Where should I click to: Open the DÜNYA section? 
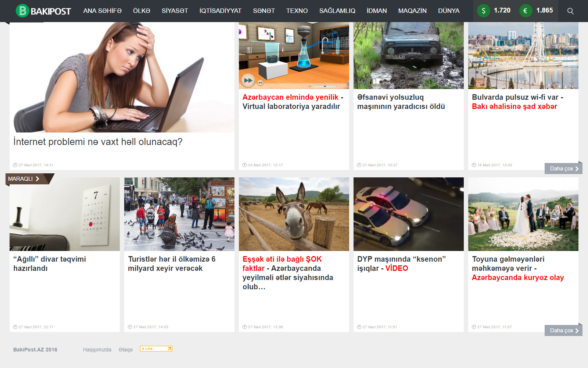(448, 11)
